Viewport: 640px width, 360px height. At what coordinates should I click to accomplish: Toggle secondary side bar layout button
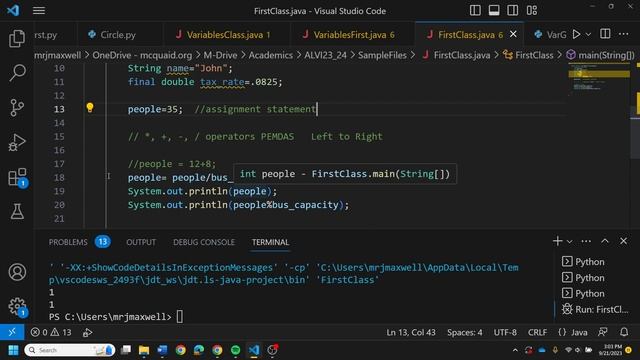513,10
